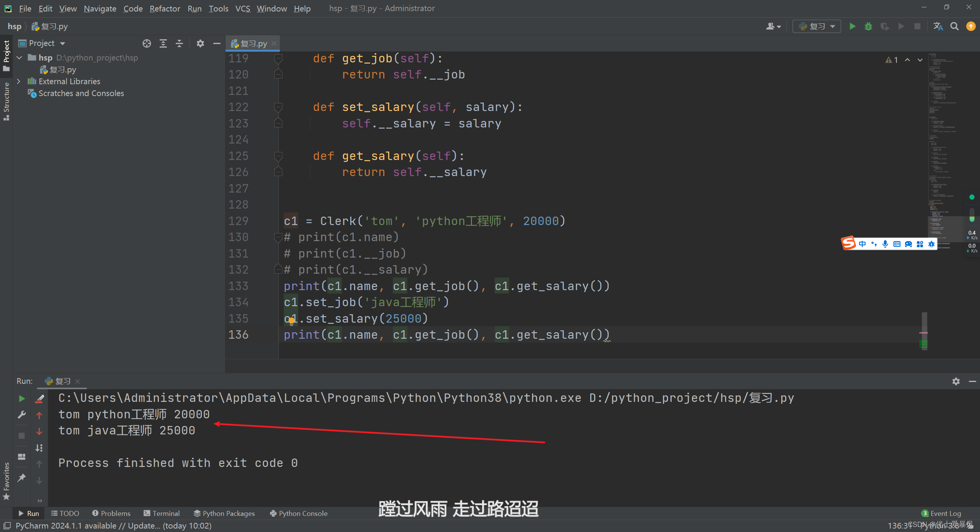This screenshot has width=980, height=532.
Task: Pin the Run tab
Action: coord(22,477)
